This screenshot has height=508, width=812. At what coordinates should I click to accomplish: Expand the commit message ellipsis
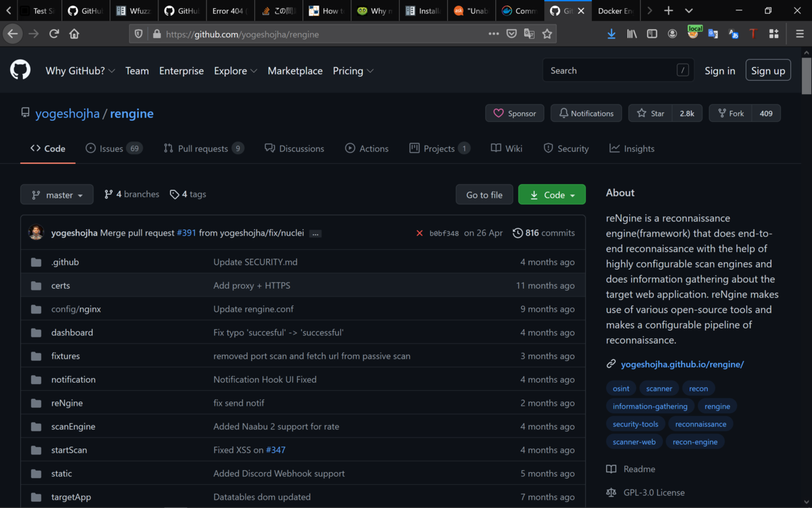[315, 233]
